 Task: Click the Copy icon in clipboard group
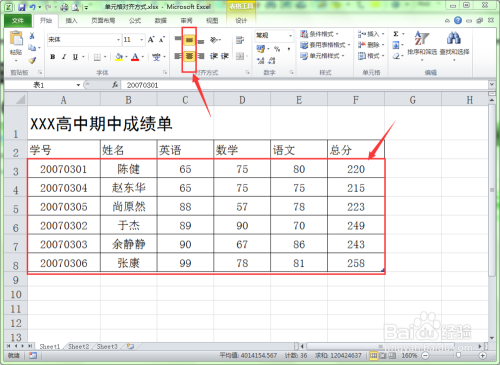[x=32, y=48]
